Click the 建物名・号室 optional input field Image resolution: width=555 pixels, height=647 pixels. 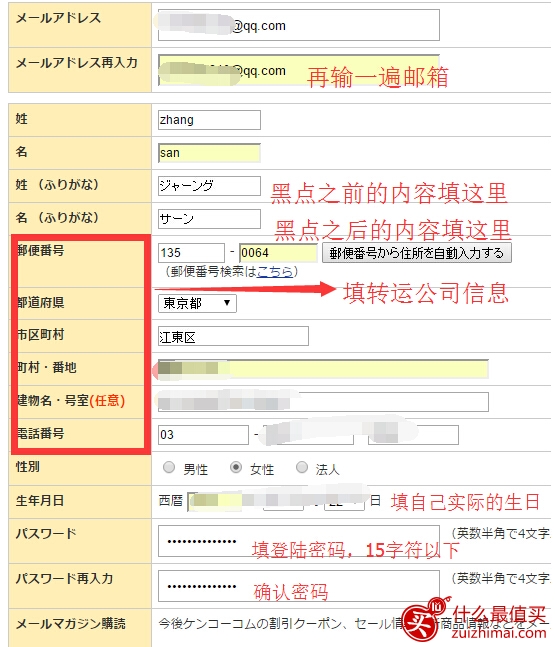point(324,402)
